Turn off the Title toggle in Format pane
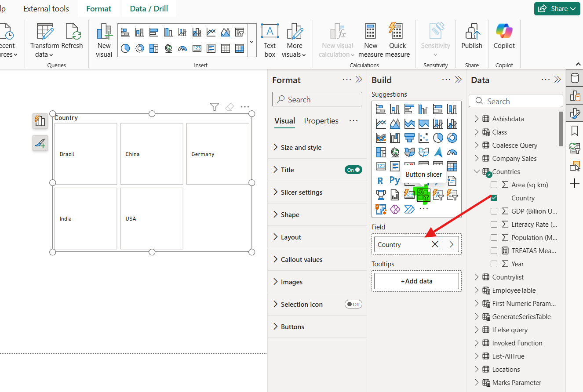Screen dimensions: 583x392 pos(353,170)
